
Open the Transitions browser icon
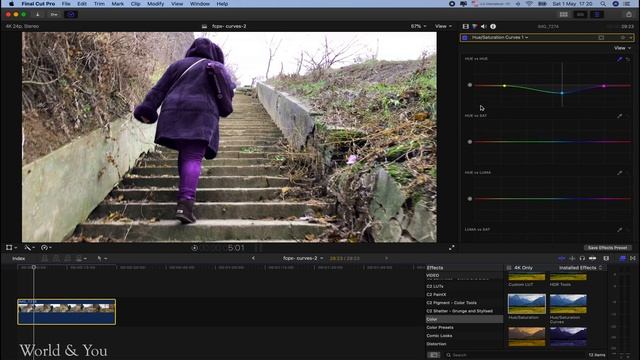(x=633, y=258)
